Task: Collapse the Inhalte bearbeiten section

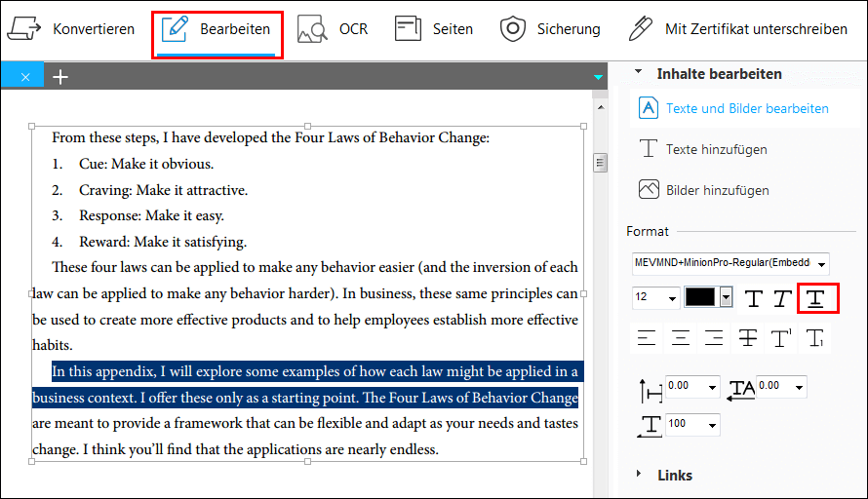Action: 639,73
